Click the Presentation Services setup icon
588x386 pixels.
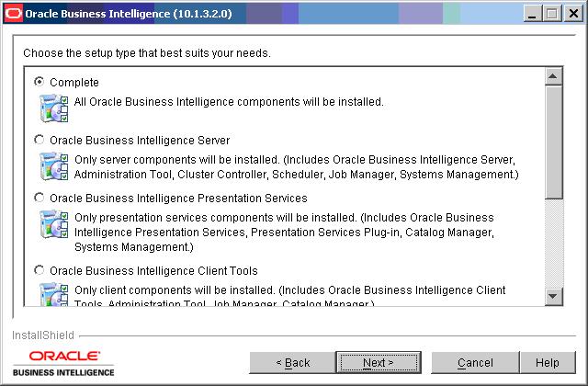pos(55,224)
